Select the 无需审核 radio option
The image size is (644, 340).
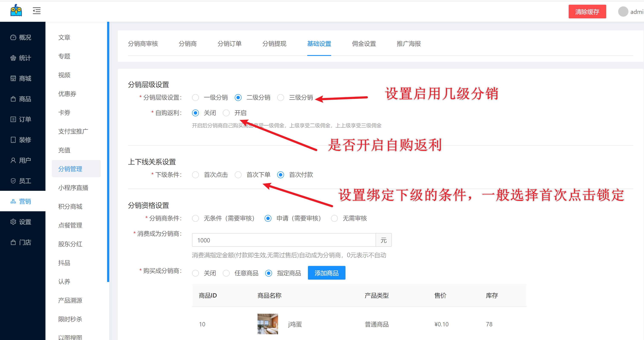coord(334,219)
